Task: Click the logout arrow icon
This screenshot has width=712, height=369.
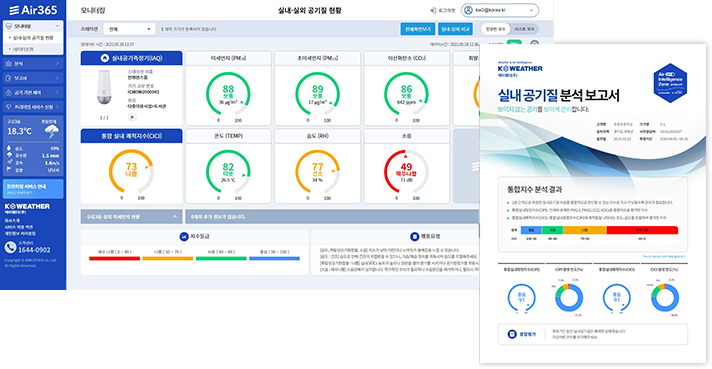Action: pyautogui.click(x=433, y=10)
